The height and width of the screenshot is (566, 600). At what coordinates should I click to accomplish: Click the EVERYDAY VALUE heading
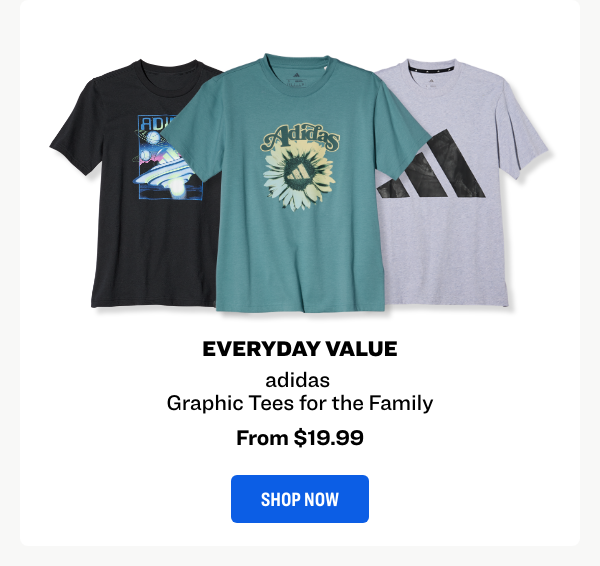(x=300, y=349)
